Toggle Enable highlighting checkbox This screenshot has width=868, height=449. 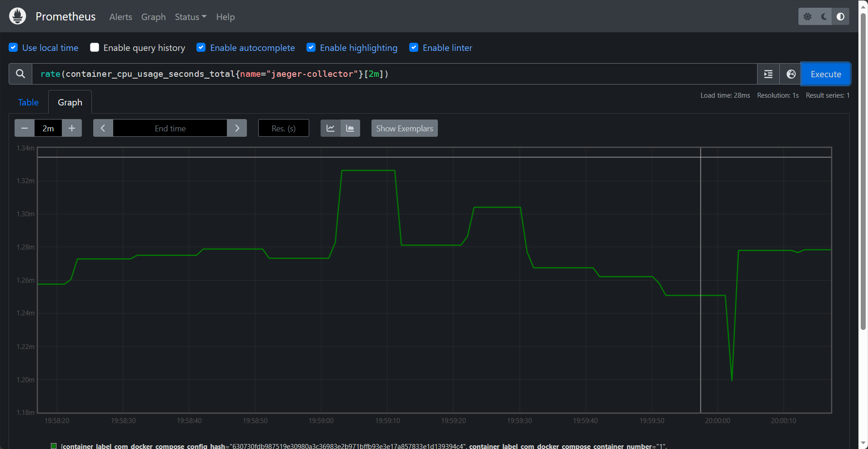311,48
